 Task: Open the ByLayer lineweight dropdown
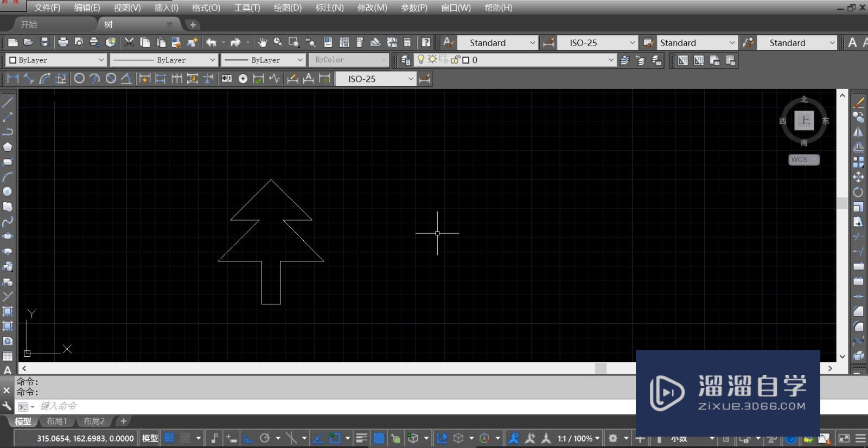(x=264, y=60)
